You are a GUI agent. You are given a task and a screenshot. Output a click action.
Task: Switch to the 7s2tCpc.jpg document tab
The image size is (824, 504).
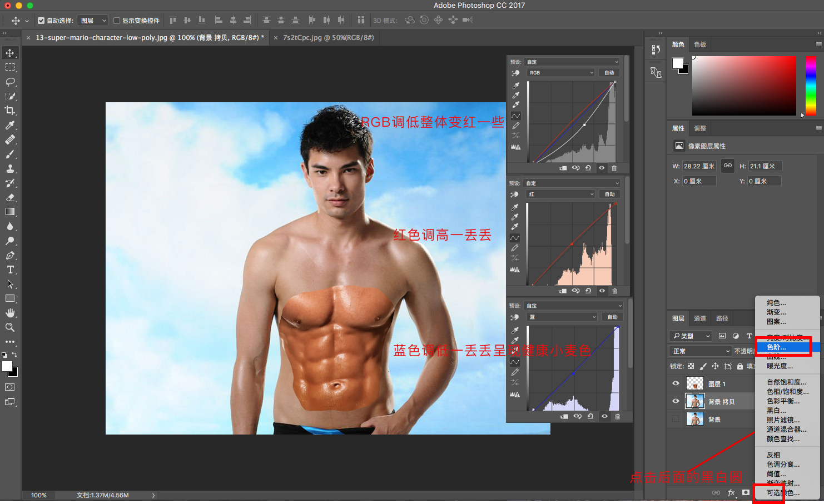point(328,38)
